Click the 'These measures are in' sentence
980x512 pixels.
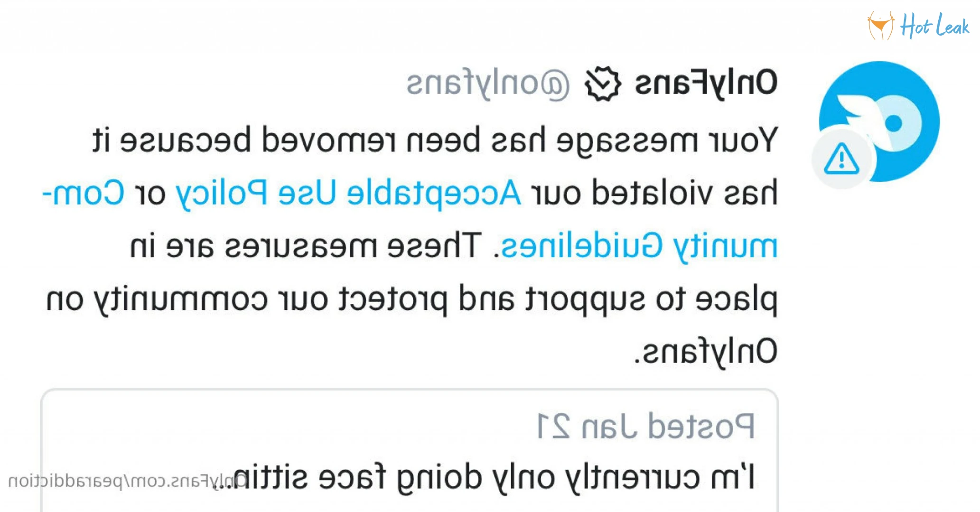[x=306, y=246]
